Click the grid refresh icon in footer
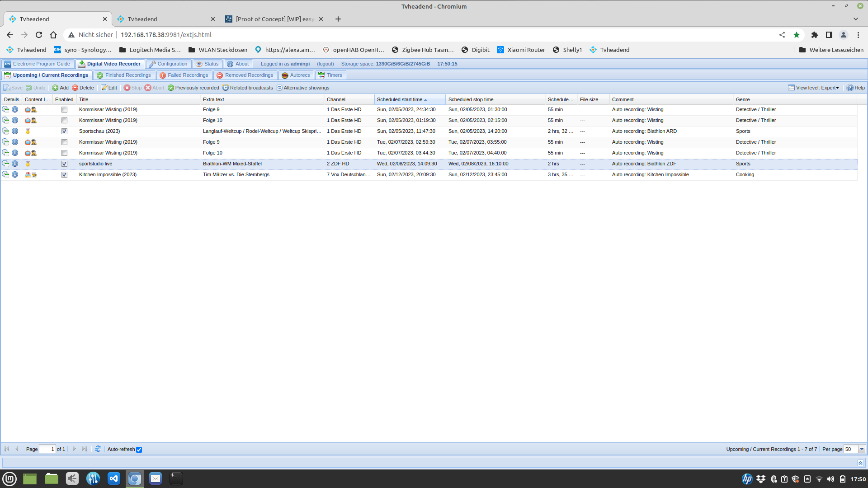The image size is (868, 488). pyautogui.click(x=98, y=449)
